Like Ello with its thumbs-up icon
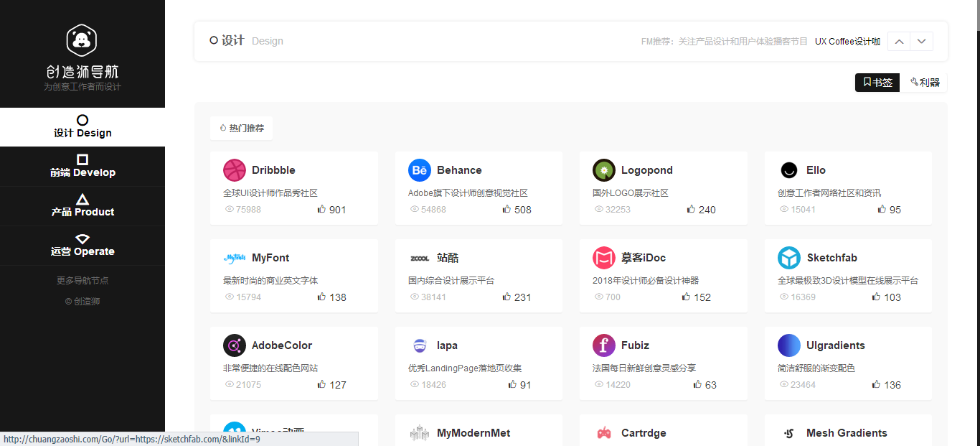The width and height of the screenshot is (980, 446). click(x=882, y=209)
